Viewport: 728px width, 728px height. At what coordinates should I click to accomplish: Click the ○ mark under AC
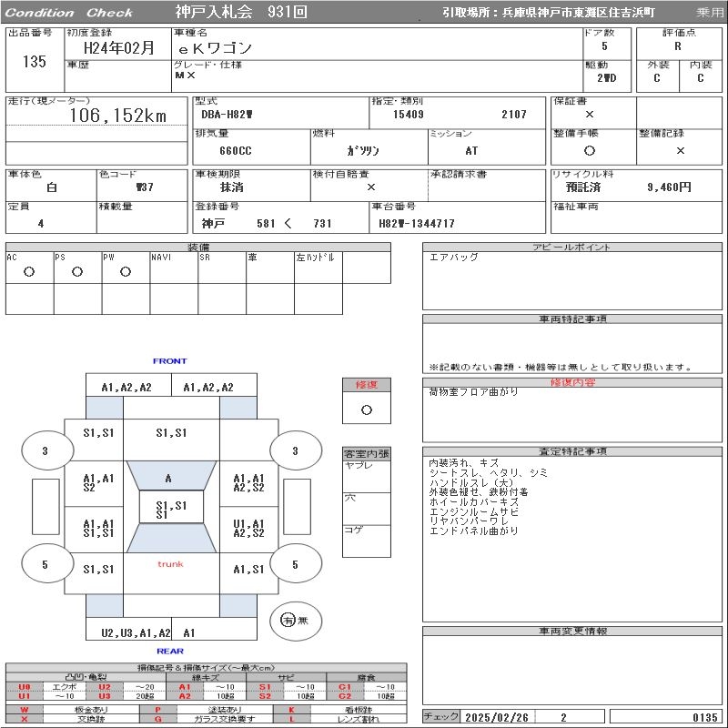pyautogui.click(x=29, y=271)
